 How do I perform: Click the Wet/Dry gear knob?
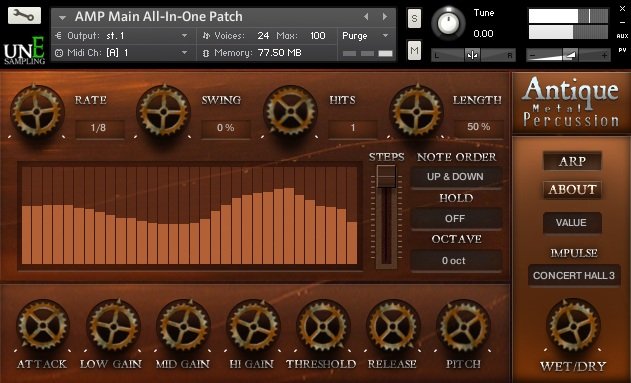[x=573, y=325]
